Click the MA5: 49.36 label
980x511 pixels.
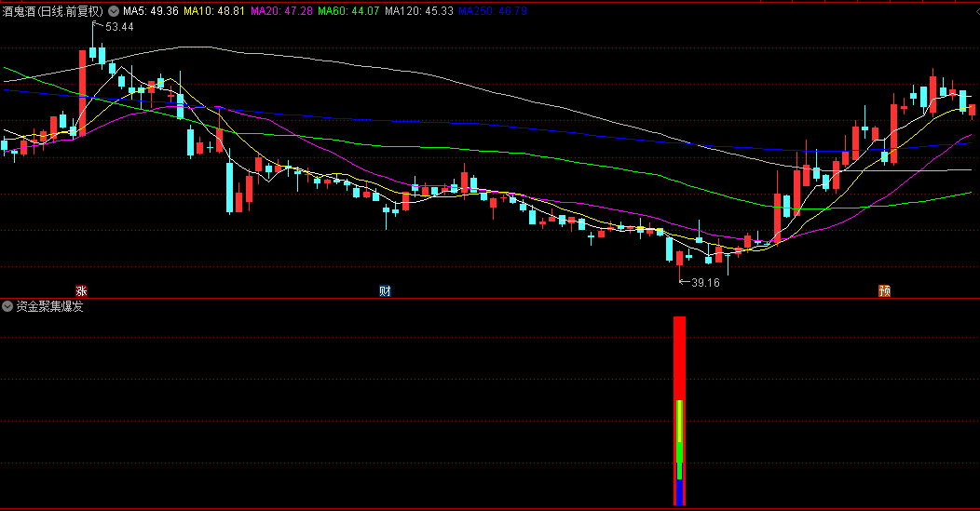[151, 11]
